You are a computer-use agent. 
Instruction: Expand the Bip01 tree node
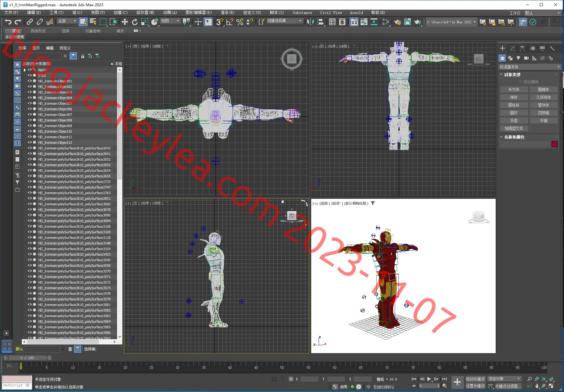point(25,70)
